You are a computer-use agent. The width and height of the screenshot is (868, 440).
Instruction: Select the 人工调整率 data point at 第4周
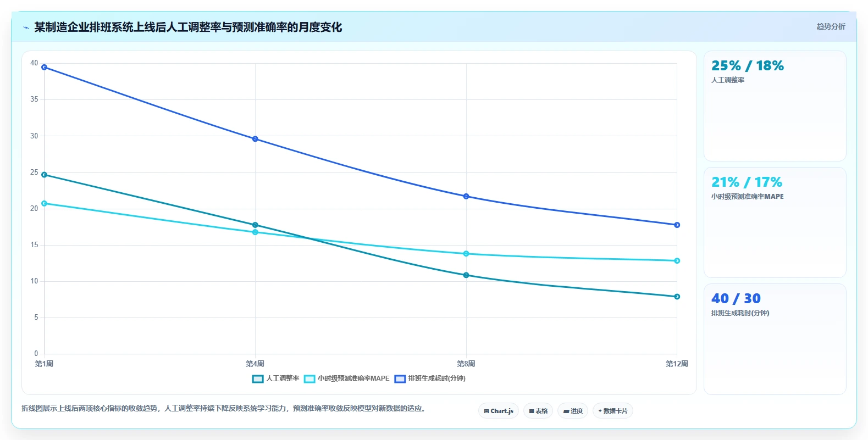[x=255, y=225]
